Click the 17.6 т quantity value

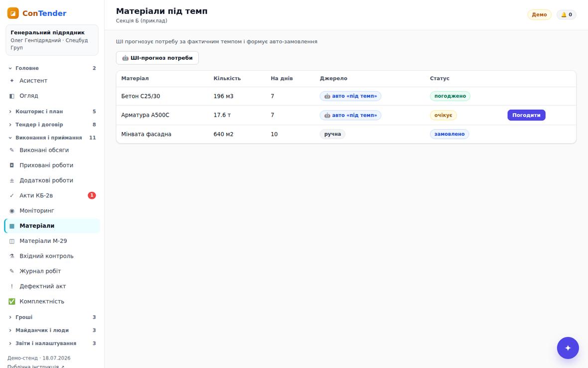222,115
